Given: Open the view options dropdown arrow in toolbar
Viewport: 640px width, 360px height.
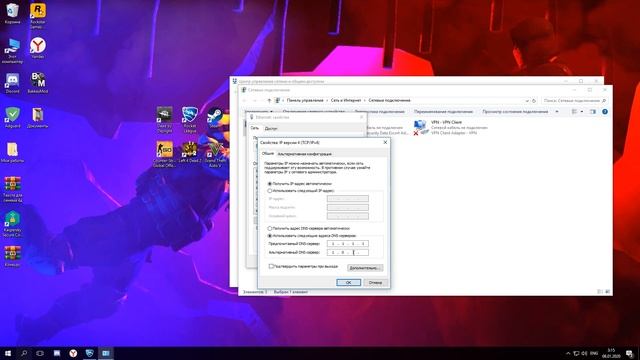Looking at the screenshot, I should pos(582,111).
